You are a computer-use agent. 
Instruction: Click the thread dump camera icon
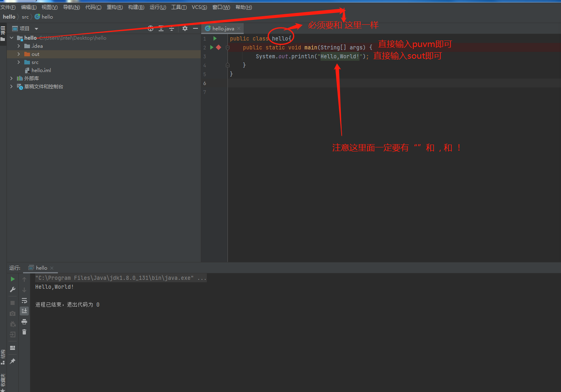pyautogui.click(x=13, y=313)
